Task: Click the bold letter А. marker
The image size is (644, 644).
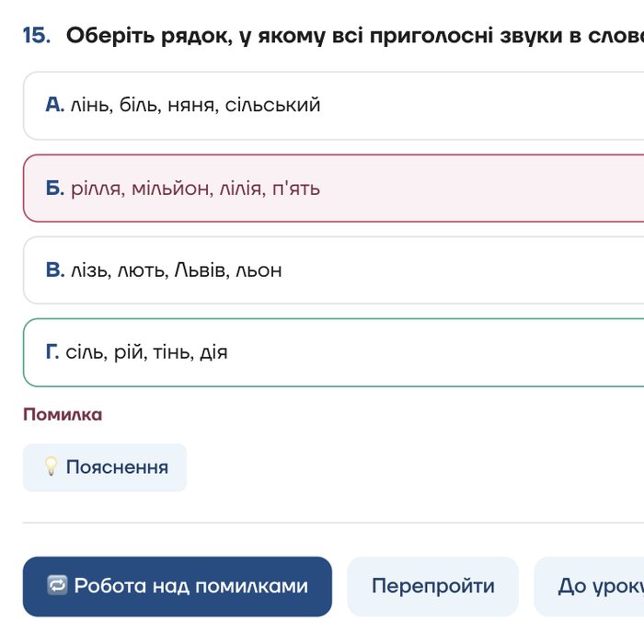Action: [x=55, y=105]
